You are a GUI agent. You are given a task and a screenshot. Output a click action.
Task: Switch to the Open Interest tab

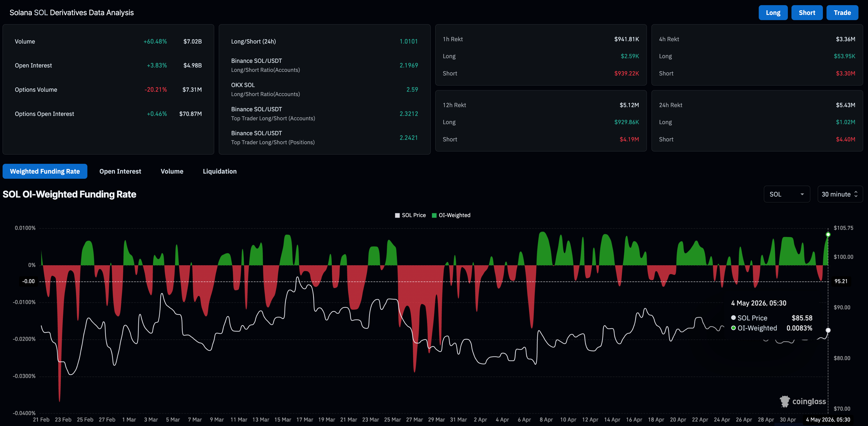[120, 171]
